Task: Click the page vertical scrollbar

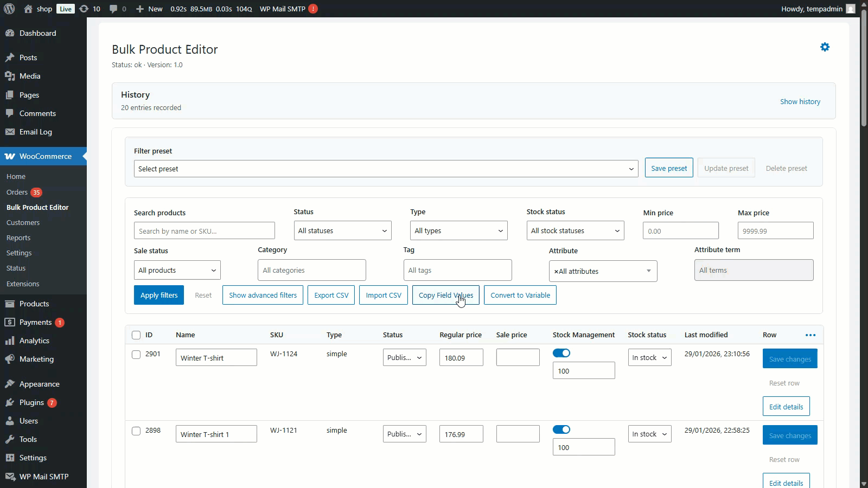Action: coord(864,70)
